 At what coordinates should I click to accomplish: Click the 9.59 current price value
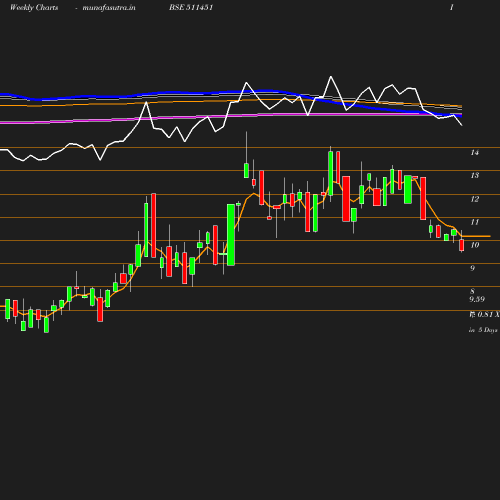pos(477,299)
